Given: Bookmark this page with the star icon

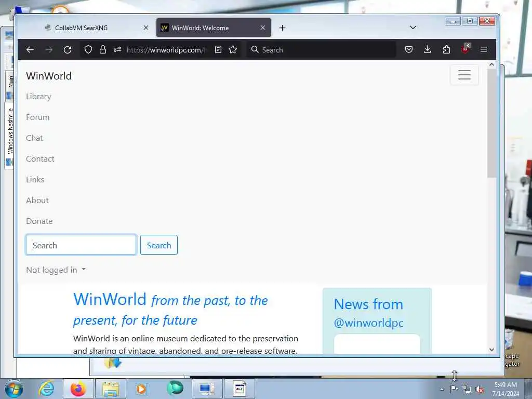Looking at the screenshot, I should [x=233, y=50].
